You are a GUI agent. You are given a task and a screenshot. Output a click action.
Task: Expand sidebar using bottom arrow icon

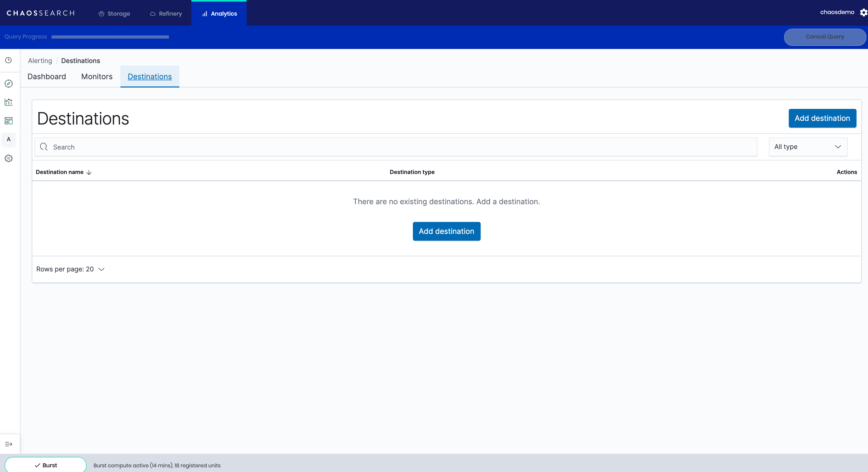click(8, 444)
